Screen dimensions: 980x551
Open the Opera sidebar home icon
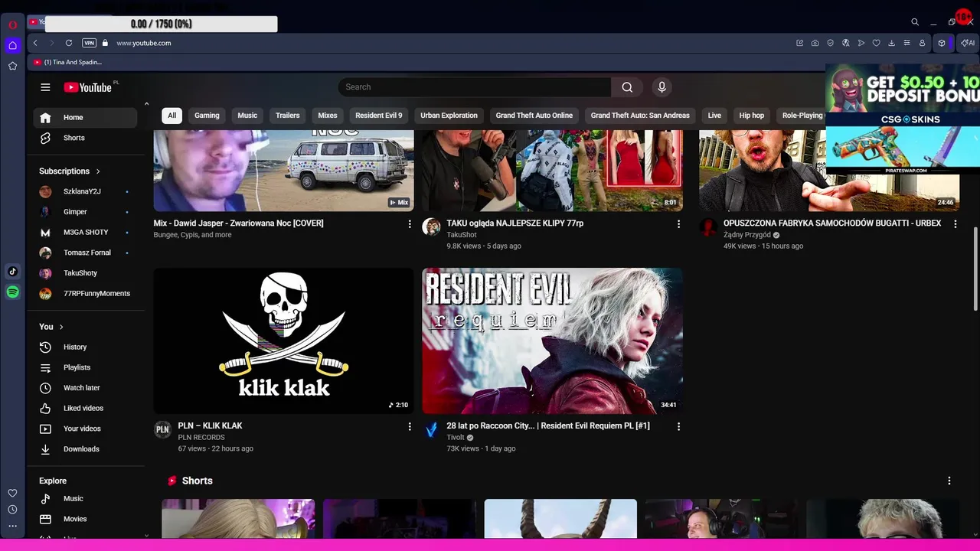tap(12, 45)
